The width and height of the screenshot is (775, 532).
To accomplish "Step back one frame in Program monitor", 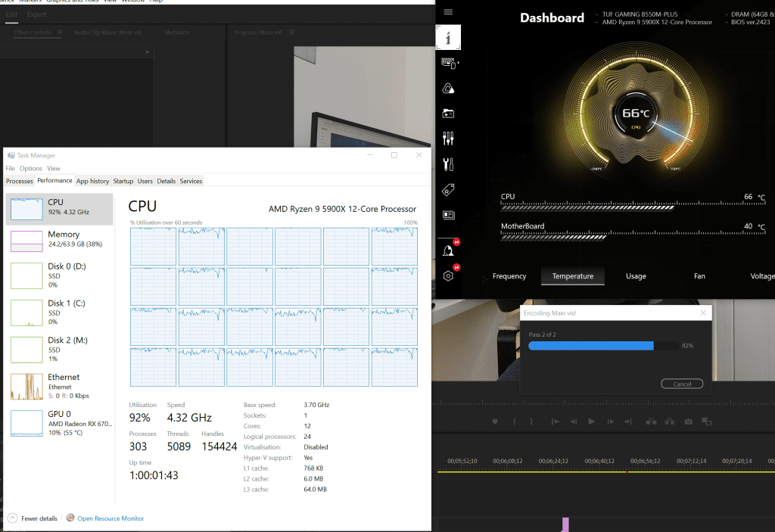I will click(574, 422).
